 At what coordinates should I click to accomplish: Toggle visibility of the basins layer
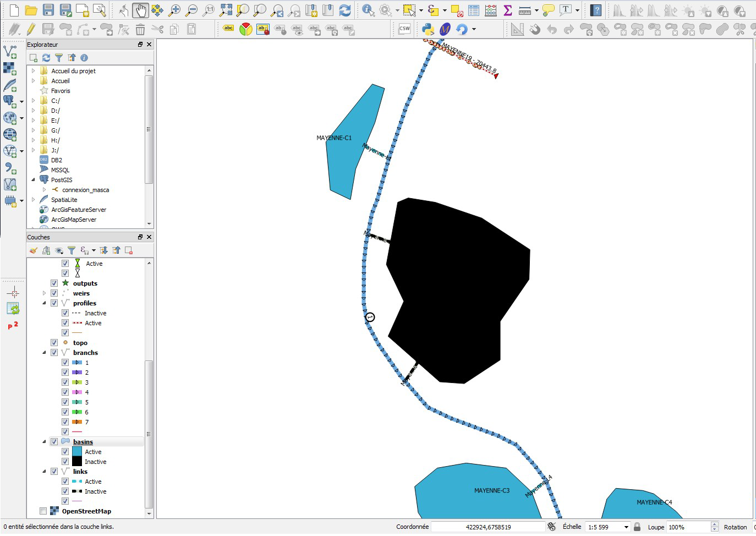click(x=54, y=442)
